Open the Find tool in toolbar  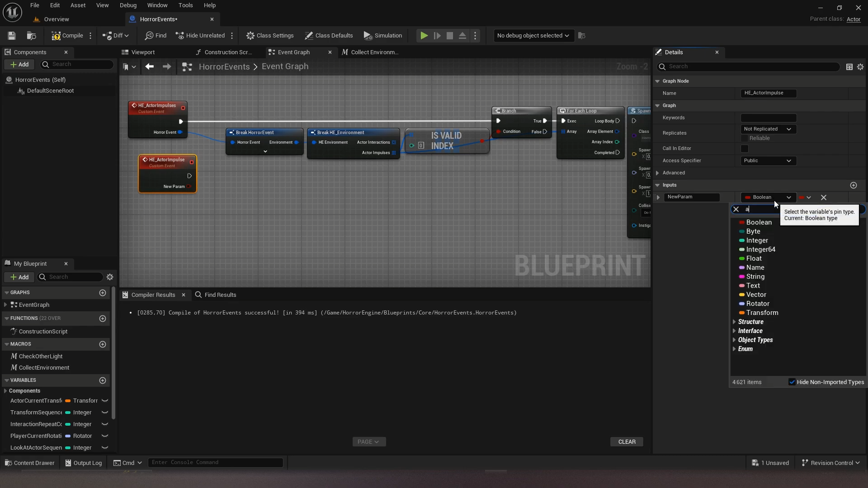[156, 36]
